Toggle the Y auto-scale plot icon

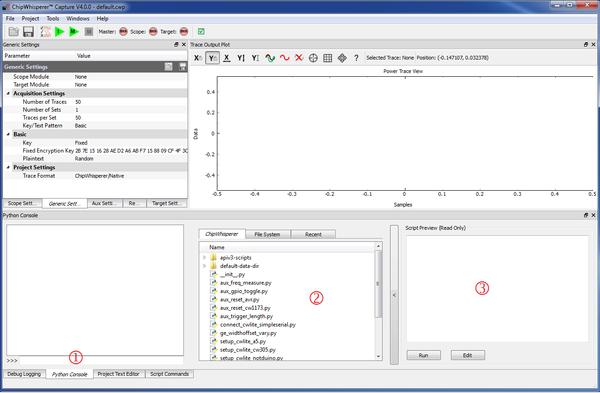click(x=212, y=58)
